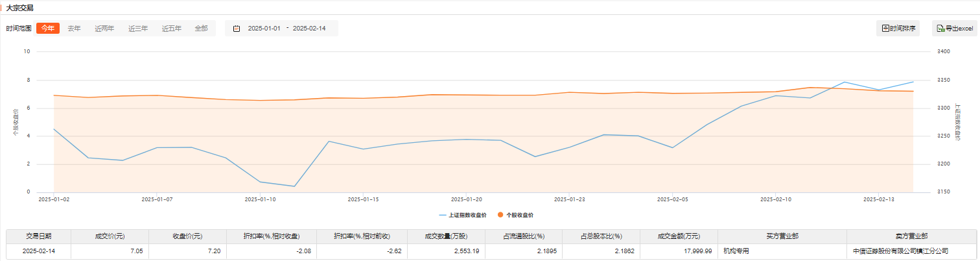980x261 pixels.
Task: Open the 机构专用 buyer entry
Action: pyautogui.click(x=736, y=251)
